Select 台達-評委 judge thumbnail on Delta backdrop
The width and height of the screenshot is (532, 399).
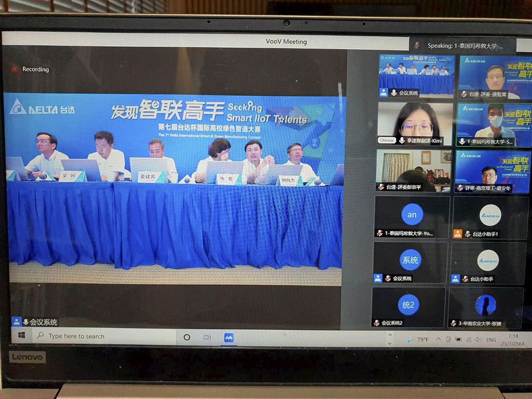pyautogui.click(x=495, y=77)
